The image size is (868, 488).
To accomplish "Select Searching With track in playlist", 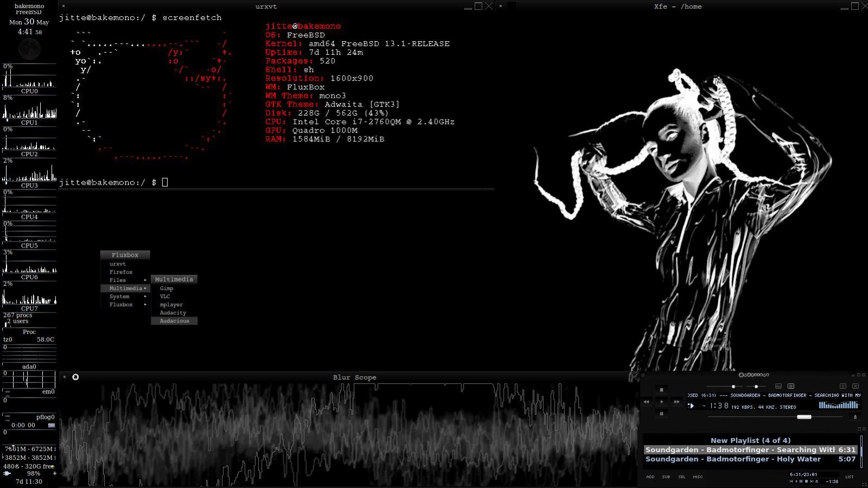I will point(750,449).
